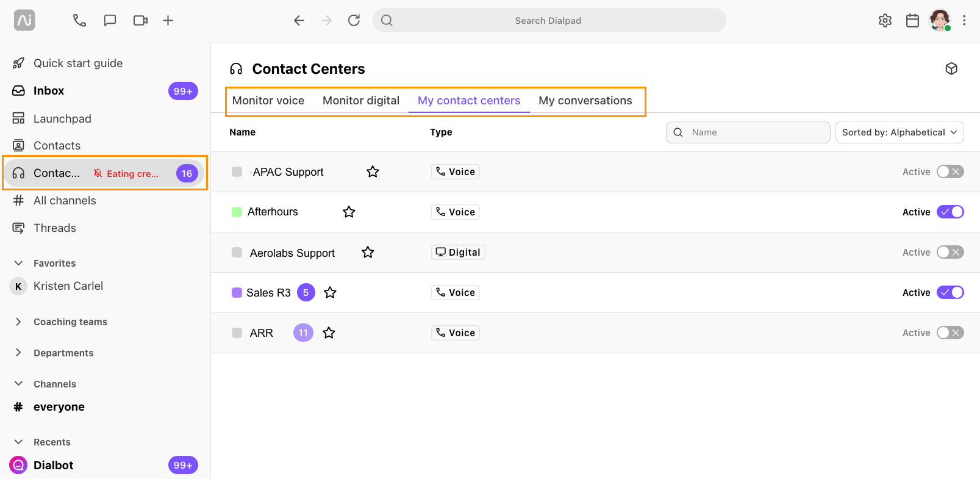This screenshot has height=479, width=980.
Task: Toggle Aerolabs Support active switch
Action: point(950,252)
